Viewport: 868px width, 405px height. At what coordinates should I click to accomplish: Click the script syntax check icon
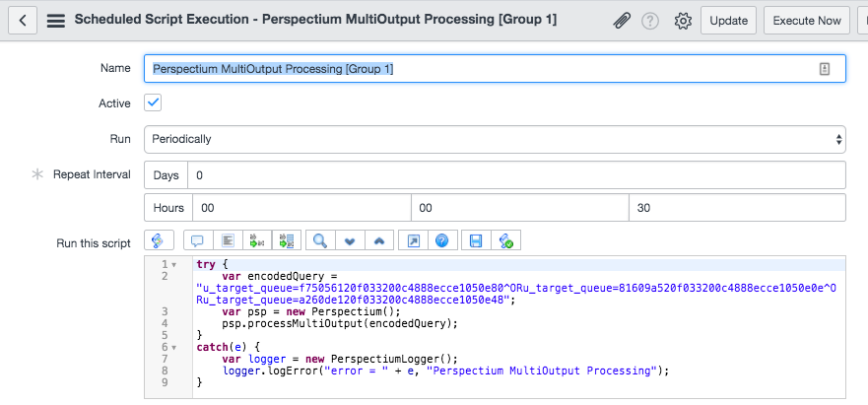(x=505, y=240)
